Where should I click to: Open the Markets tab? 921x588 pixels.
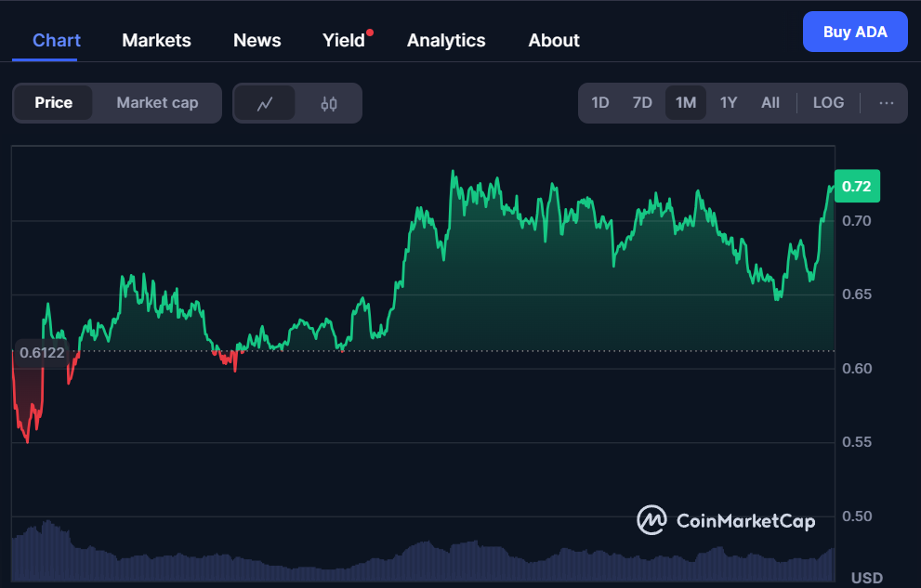[156, 41]
